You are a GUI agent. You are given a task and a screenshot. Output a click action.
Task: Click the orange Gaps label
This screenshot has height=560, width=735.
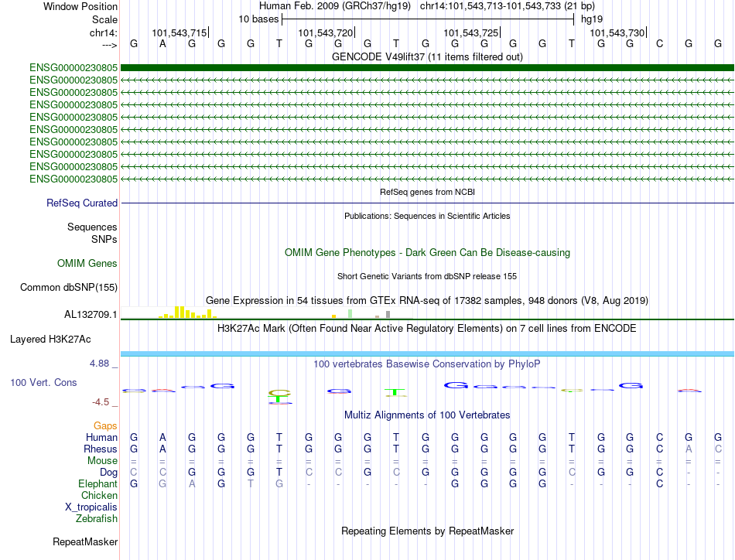[x=105, y=425]
